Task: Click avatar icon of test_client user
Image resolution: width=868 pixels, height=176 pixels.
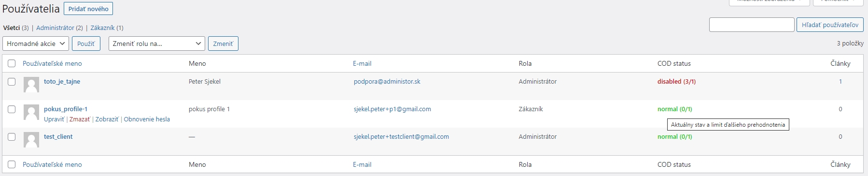Action: coord(31,140)
